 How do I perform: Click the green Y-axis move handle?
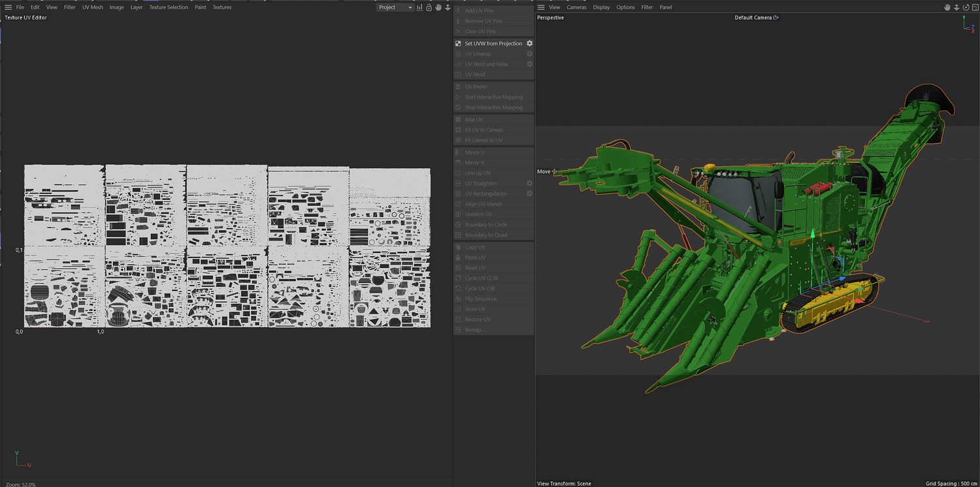point(813,234)
